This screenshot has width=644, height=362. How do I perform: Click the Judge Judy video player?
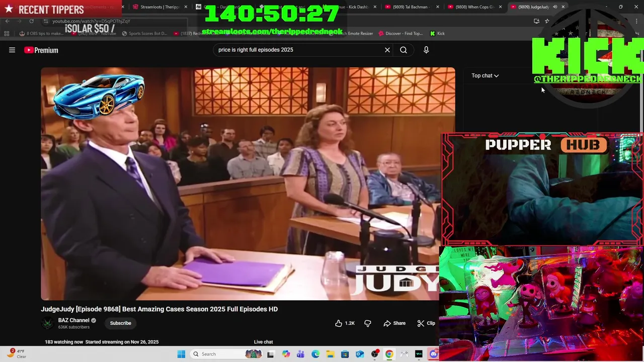tap(248, 184)
